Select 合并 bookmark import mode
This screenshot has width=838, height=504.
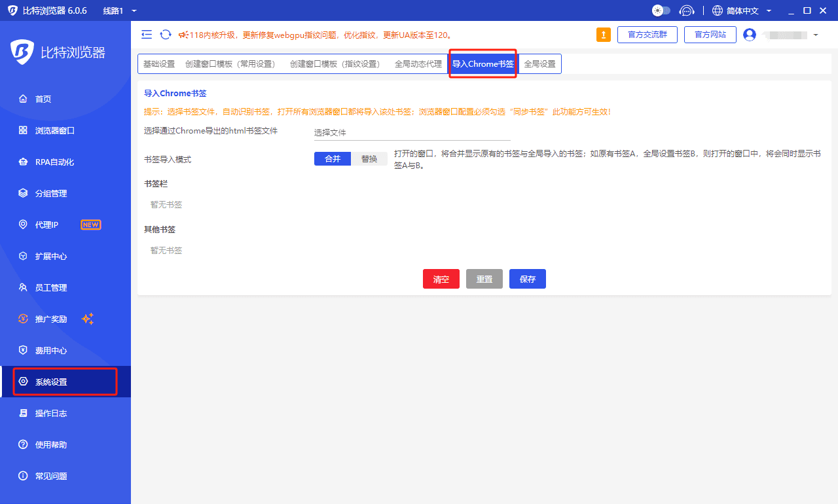tap(333, 158)
